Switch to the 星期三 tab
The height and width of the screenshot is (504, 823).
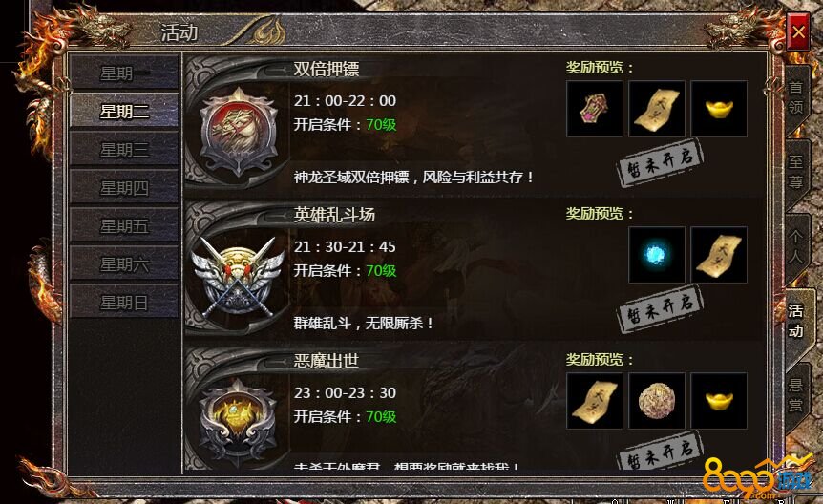124,150
